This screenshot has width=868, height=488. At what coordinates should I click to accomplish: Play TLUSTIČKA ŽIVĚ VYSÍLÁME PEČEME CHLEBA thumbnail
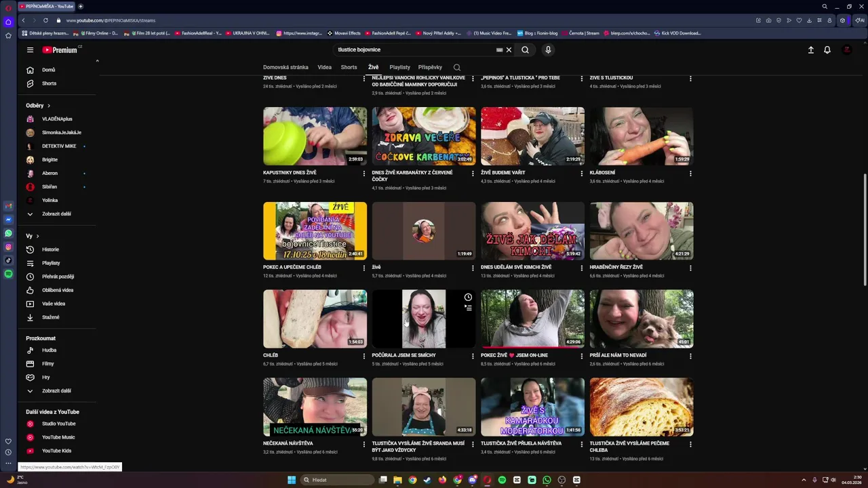pos(642,407)
